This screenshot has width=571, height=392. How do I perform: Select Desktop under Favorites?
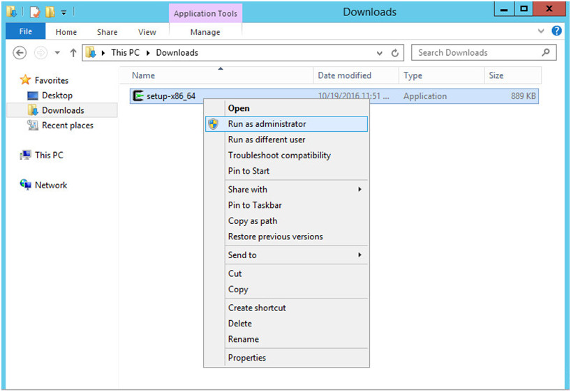[x=57, y=96]
